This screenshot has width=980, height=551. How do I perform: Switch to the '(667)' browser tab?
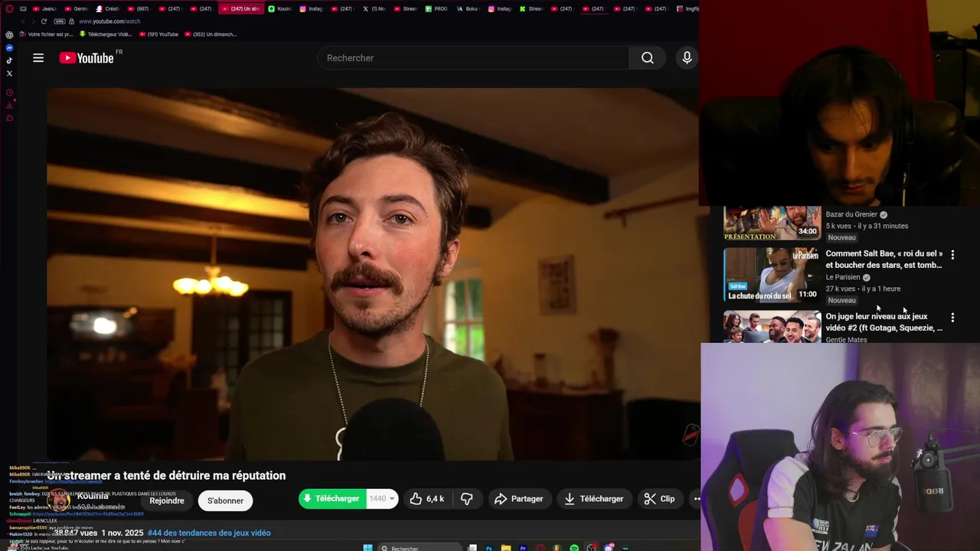click(139, 9)
